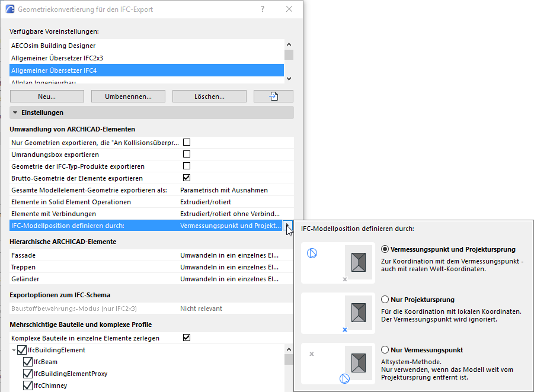The width and height of the screenshot is (534, 392).
Task: Click the Ifc tree scroll up arrow
Action: (x=289, y=349)
